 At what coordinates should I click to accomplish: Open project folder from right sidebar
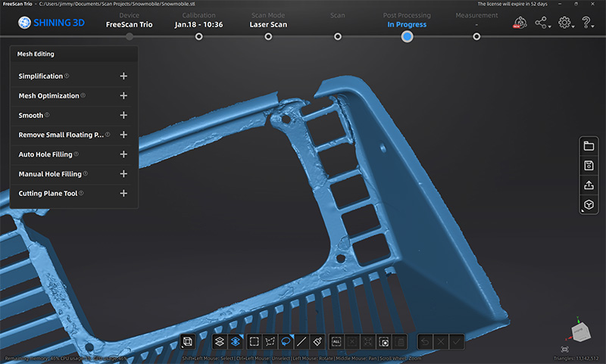point(589,146)
